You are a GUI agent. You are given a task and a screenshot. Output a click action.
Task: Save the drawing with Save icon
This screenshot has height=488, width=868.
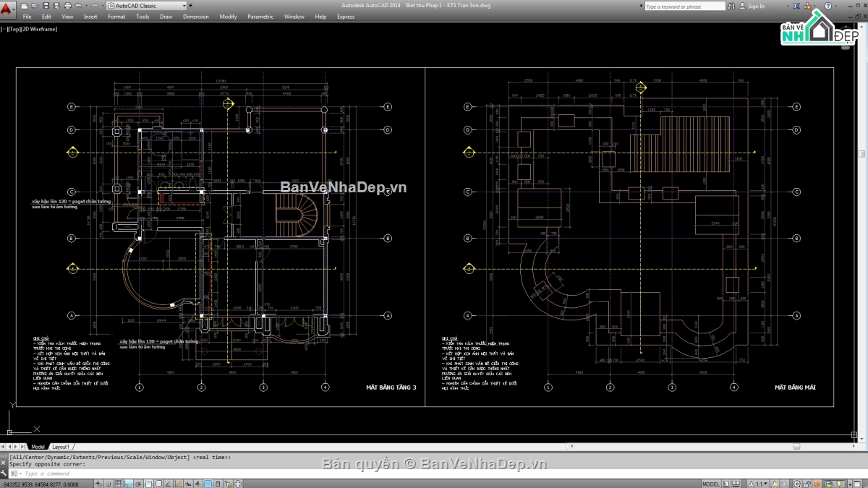click(x=46, y=6)
